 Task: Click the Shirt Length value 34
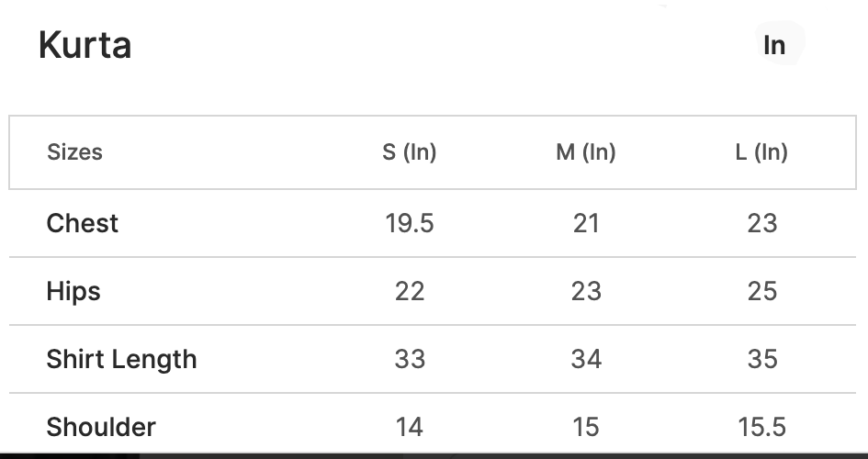click(x=586, y=359)
